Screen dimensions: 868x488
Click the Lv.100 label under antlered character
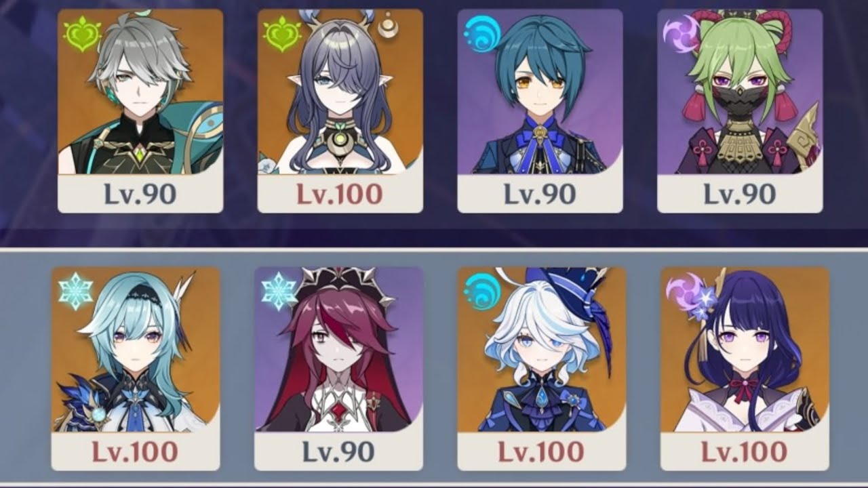340,195
